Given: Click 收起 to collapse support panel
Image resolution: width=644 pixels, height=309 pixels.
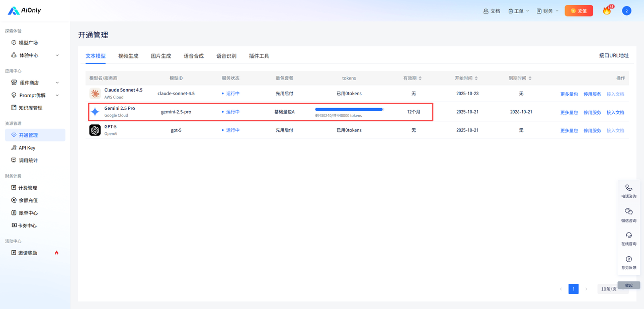Looking at the screenshot, I should (x=629, y=285).
